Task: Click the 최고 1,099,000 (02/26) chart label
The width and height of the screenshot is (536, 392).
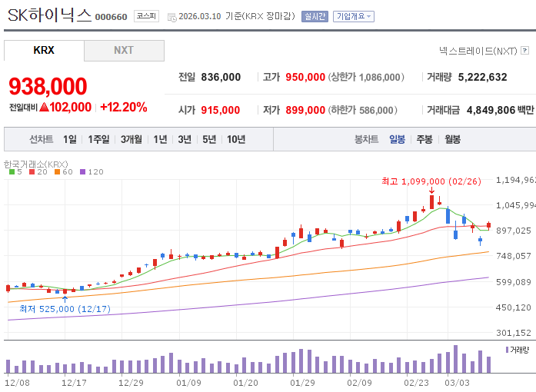Action: click(x=431, y=181)
